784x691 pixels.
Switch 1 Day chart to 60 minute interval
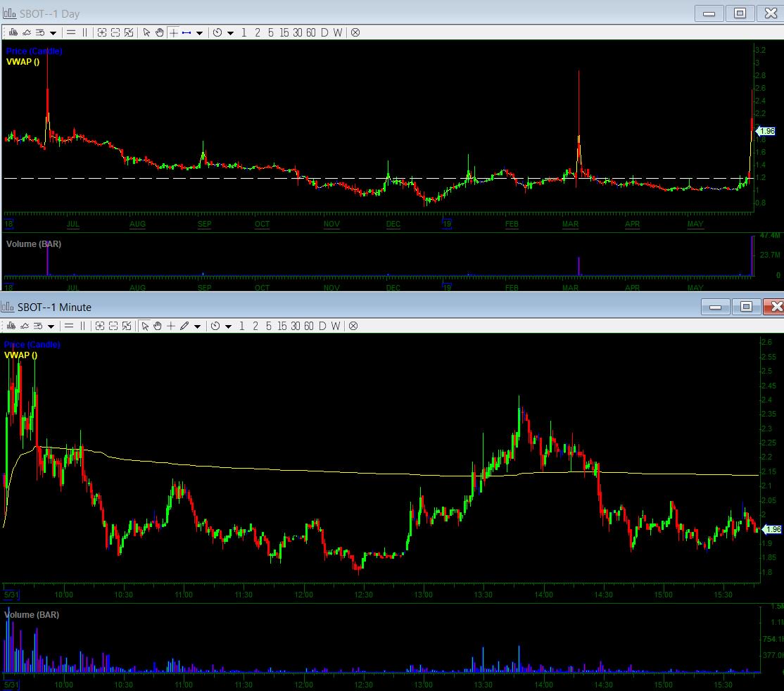point(311,32)
